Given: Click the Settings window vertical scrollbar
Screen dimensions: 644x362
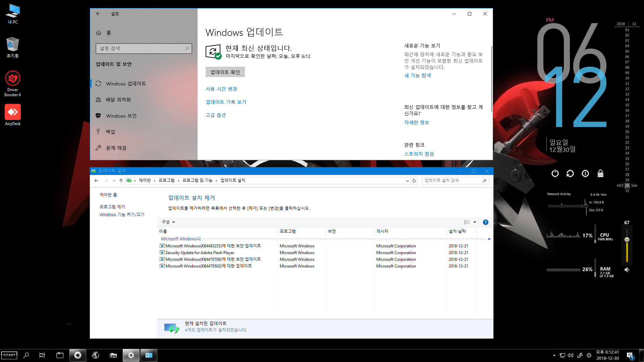Looking at the screenshot, I should pyautogui.click(x=491, y=79).
